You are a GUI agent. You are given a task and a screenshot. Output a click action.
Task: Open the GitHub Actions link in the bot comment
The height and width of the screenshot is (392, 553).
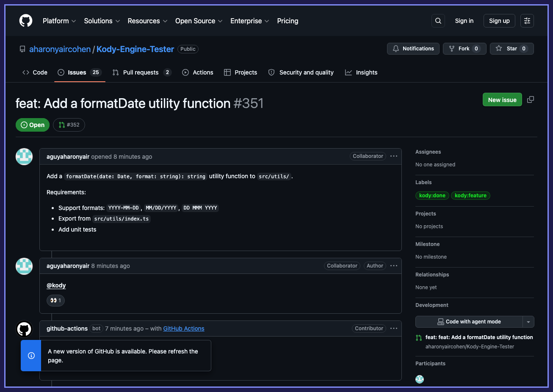point(183,329)
